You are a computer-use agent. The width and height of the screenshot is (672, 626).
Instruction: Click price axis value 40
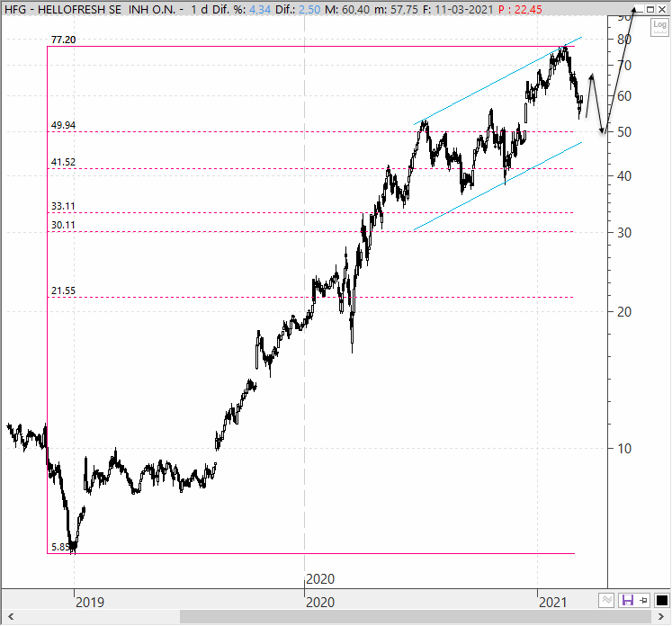[624, 175]
